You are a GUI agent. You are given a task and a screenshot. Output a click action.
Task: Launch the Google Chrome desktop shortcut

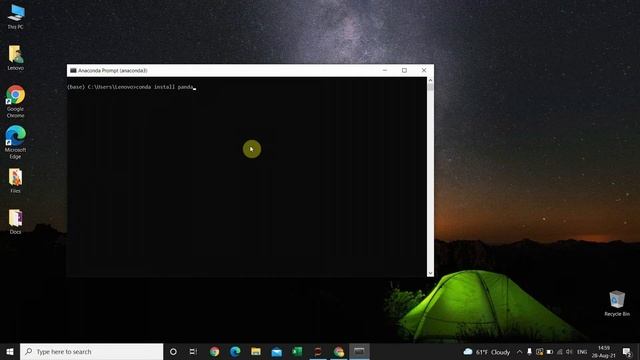pos(16,101)
